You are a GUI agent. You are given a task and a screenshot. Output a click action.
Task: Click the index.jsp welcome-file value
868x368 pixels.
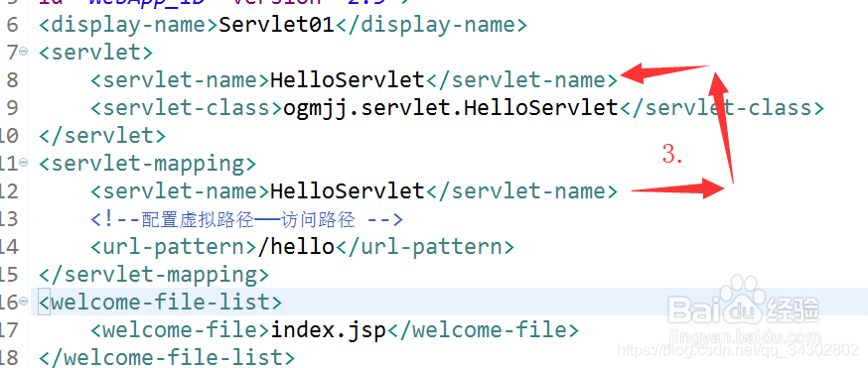(329, 330)
